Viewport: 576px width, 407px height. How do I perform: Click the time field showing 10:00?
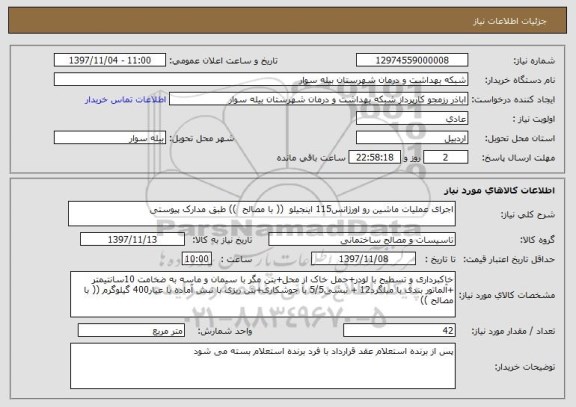point(197,259)
